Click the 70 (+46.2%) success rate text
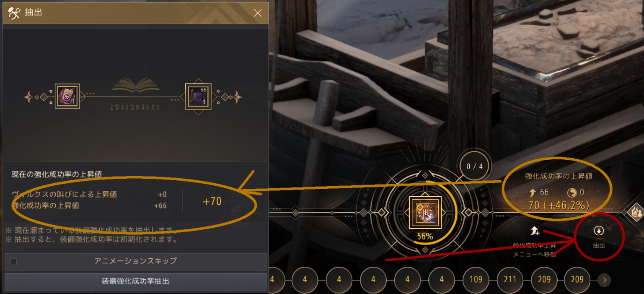The image size is (644, 294). pos(559,206)
